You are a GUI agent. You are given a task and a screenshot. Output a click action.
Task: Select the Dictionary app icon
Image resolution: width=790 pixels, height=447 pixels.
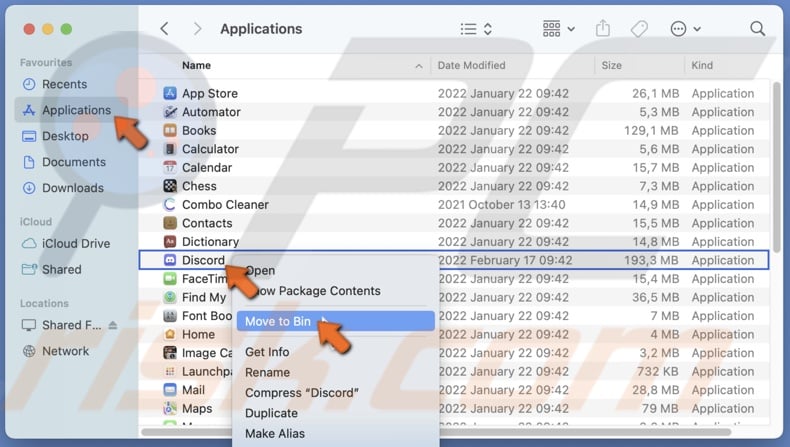170,242
